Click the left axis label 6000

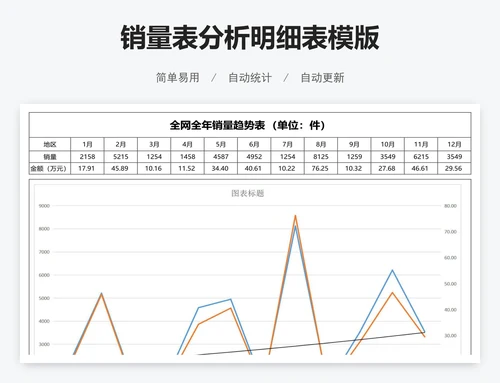(44, 275)
